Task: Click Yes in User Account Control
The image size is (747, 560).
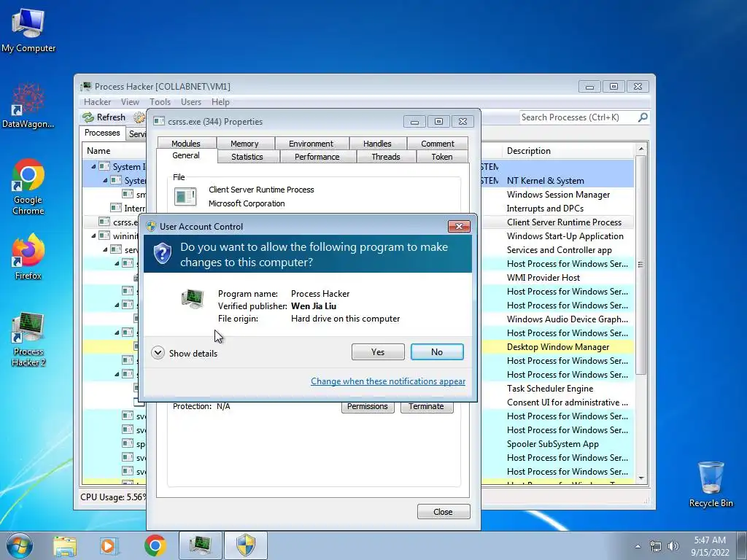Action: (x=378, y=352)
